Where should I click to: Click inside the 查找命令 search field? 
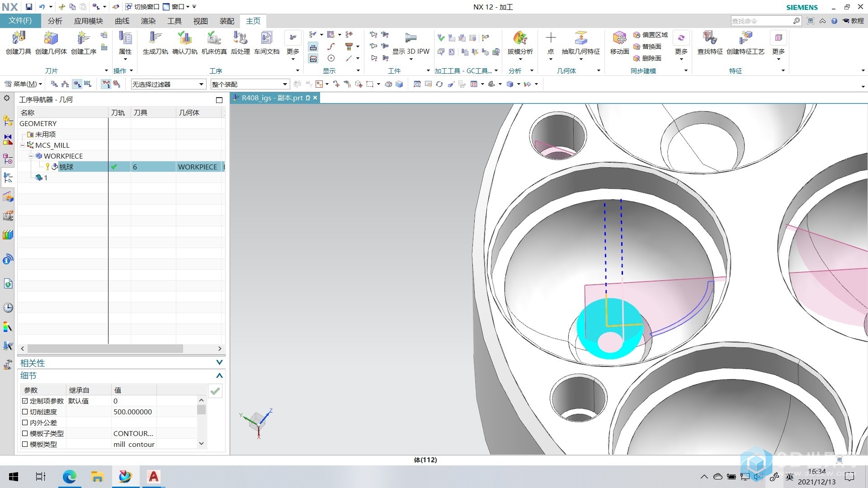point(762,21)
